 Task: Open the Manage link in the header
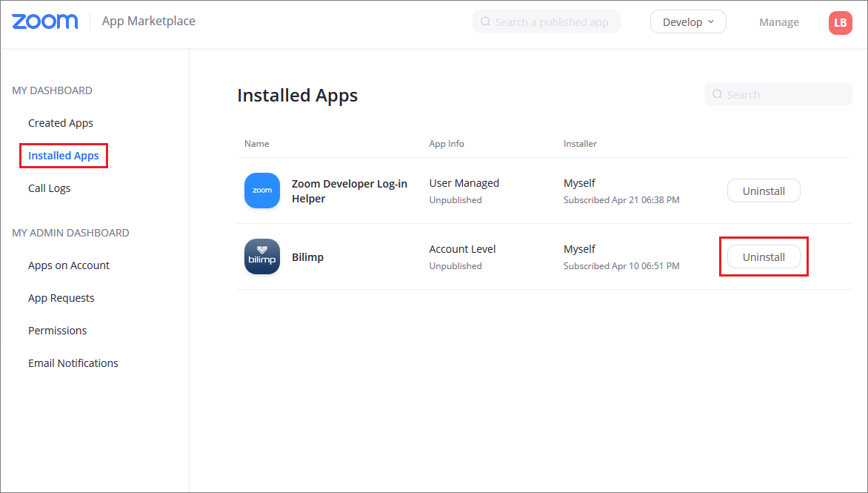(779, 22)
